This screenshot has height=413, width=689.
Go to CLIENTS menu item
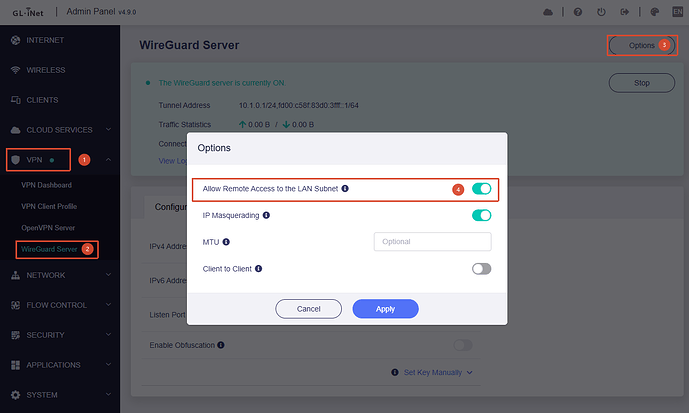point(42,100)
